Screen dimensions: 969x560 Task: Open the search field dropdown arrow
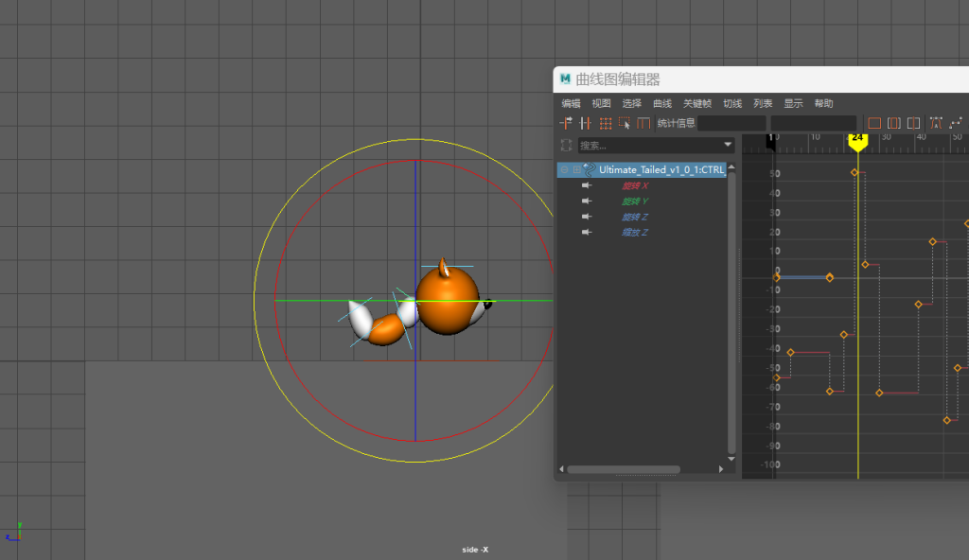tap(728, 145)
